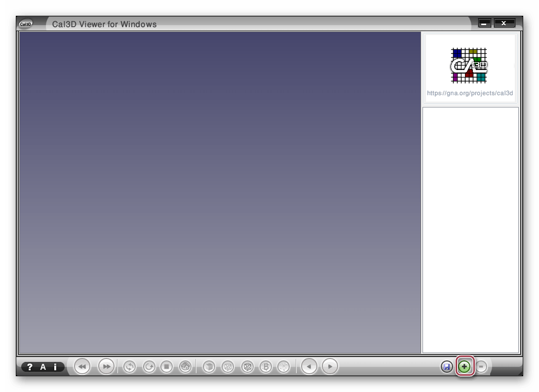Click the two-arrow loop cycle icon
539x392 pixels.
click(x=130, y=367)
